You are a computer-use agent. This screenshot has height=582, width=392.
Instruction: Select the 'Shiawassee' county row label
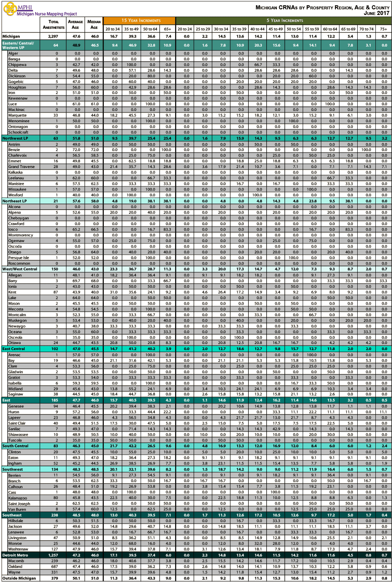[x=18, y=434]
